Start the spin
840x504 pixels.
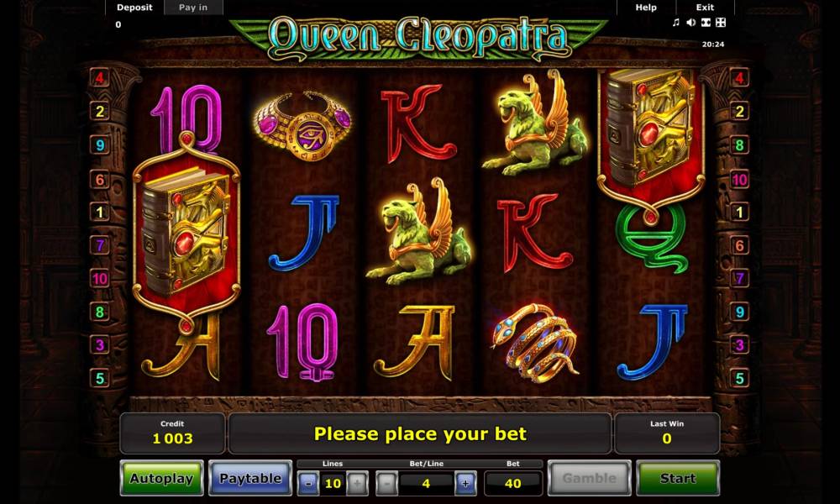678,478
